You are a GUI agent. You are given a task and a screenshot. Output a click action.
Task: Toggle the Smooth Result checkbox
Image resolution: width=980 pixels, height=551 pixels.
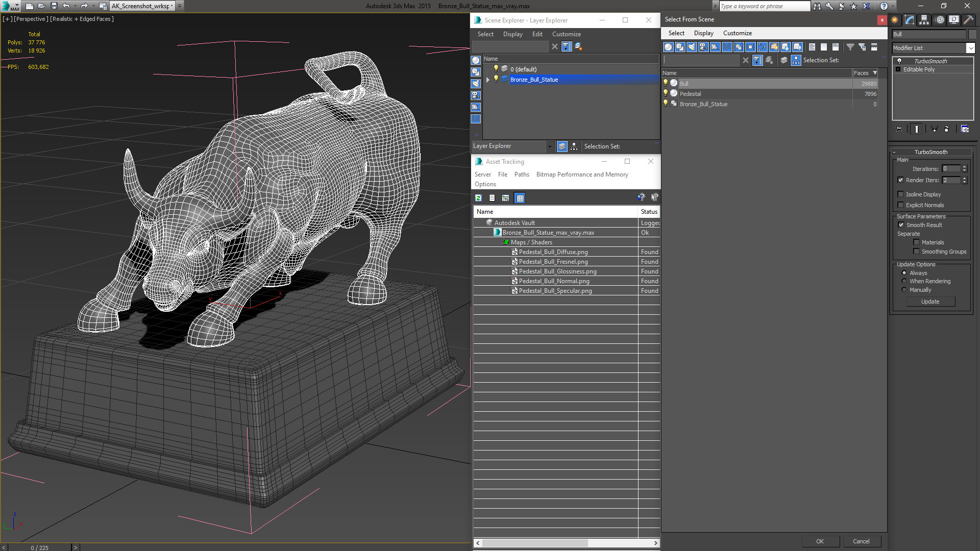coord(901,225)
